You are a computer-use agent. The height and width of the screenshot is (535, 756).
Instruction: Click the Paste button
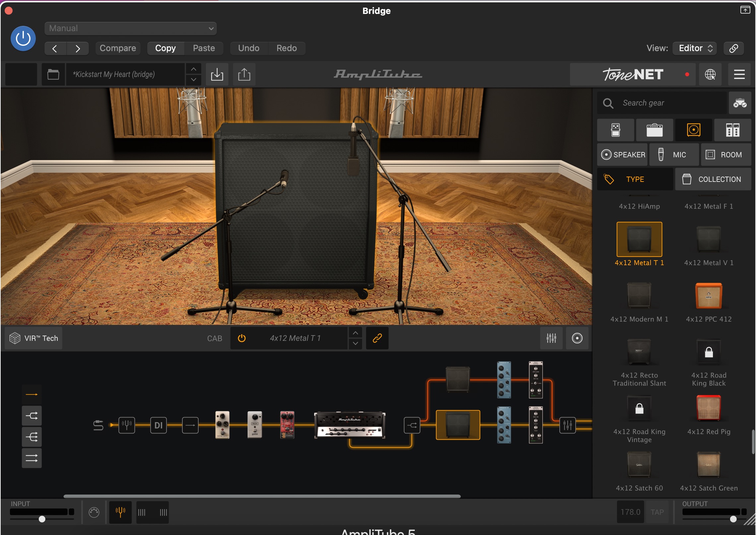tap(204, 48)
